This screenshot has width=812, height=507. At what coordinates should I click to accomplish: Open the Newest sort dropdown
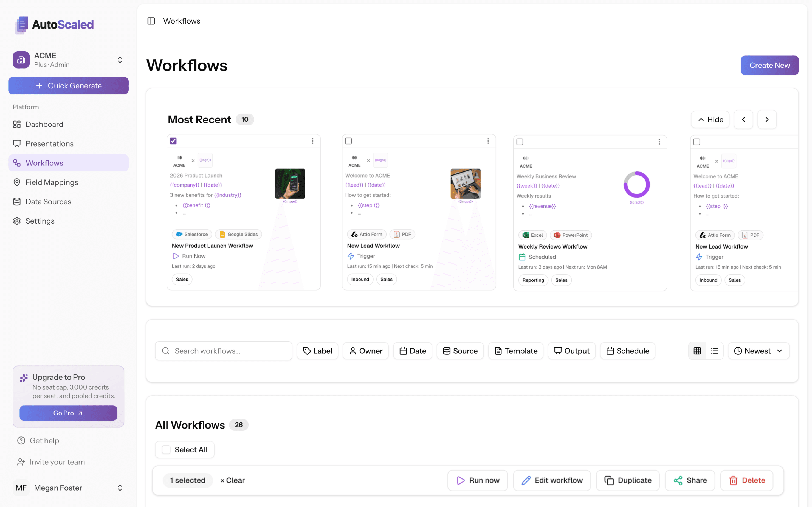pyautogui.click(x=759, y=351)
